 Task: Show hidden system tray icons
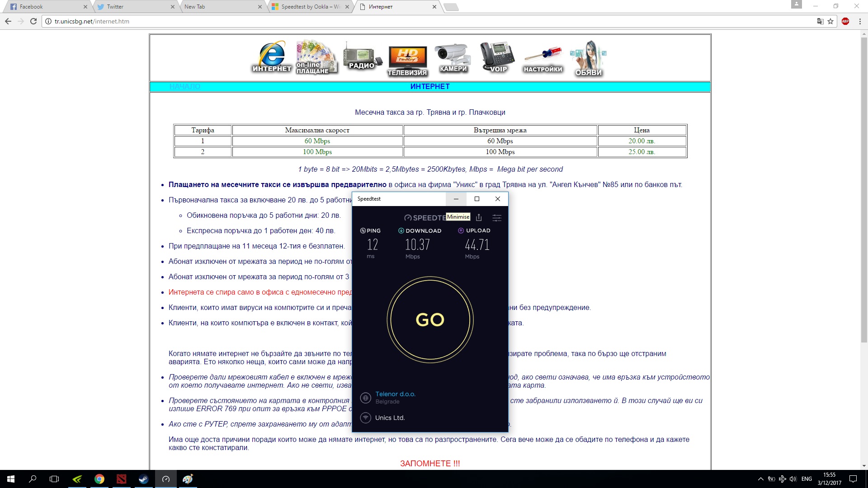(760, 479)
